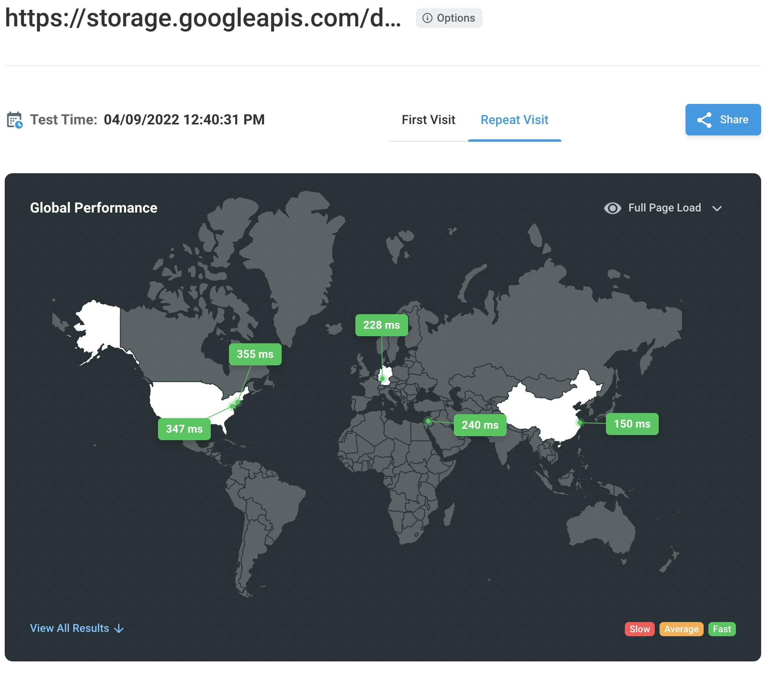Click the 228 ms load time badge

click(x=381, y=325)
